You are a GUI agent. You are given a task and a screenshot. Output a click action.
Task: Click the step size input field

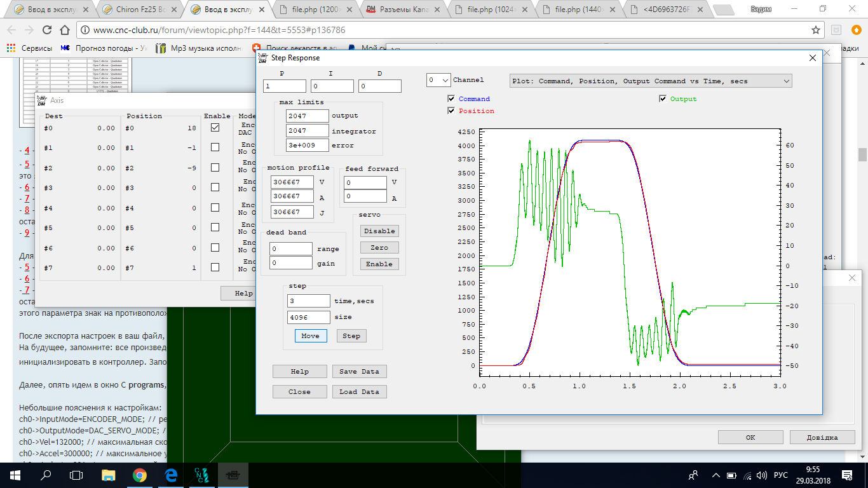click(x=308, y=317)
